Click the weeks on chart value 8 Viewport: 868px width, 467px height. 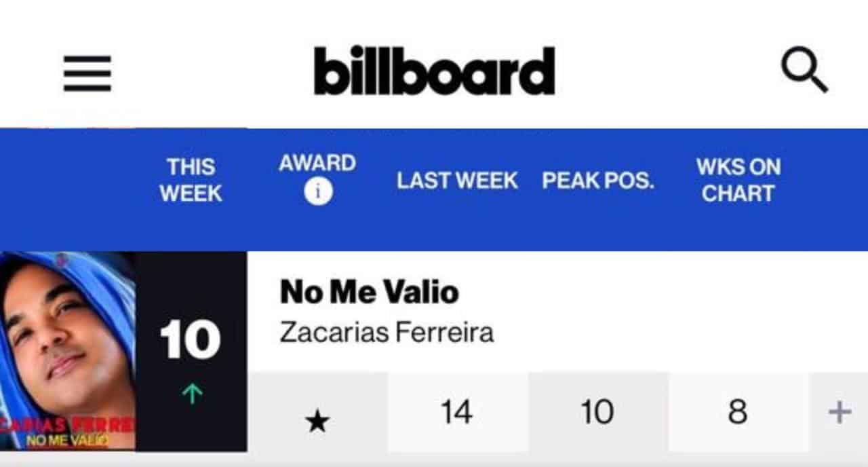(738, 412)
